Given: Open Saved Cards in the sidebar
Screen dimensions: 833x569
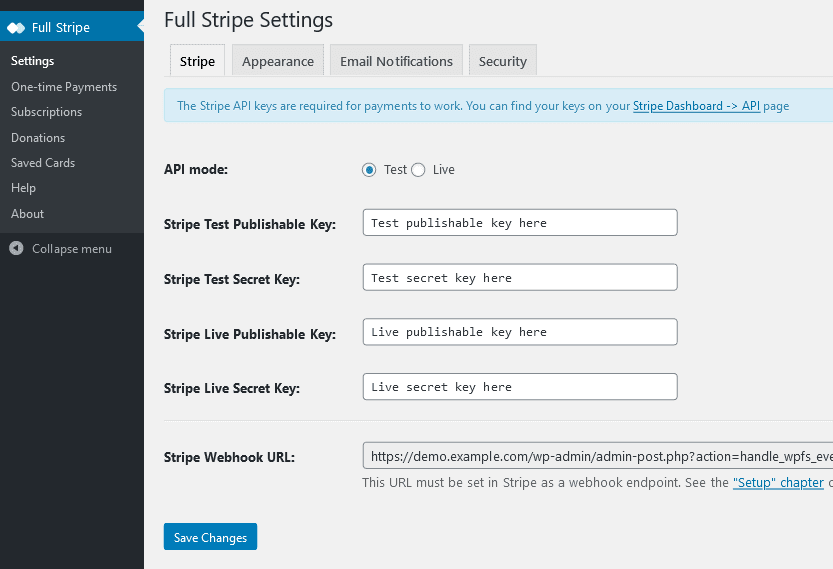Looking at the screenshot, I should (43, 163).
